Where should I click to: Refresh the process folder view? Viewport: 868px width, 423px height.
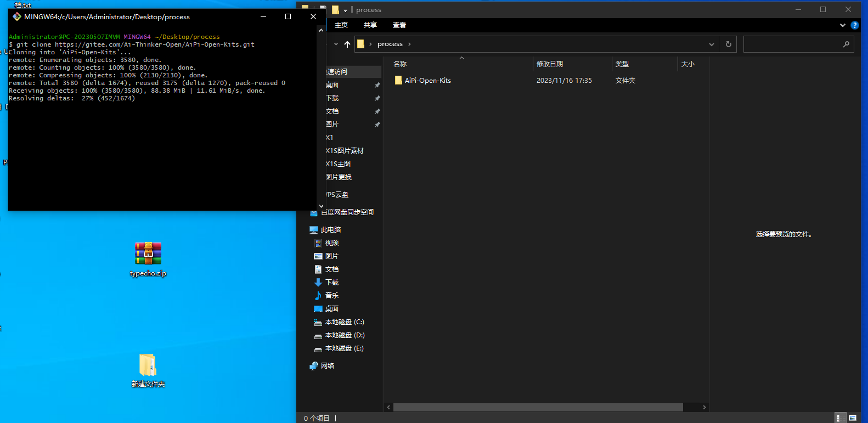point(729,44)
